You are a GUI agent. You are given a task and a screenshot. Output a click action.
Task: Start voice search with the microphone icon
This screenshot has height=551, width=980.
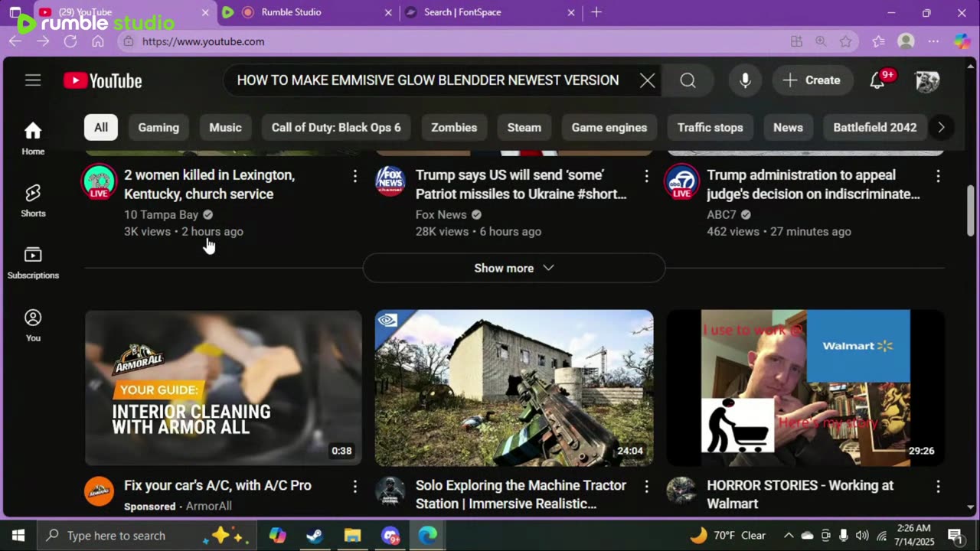745,80
